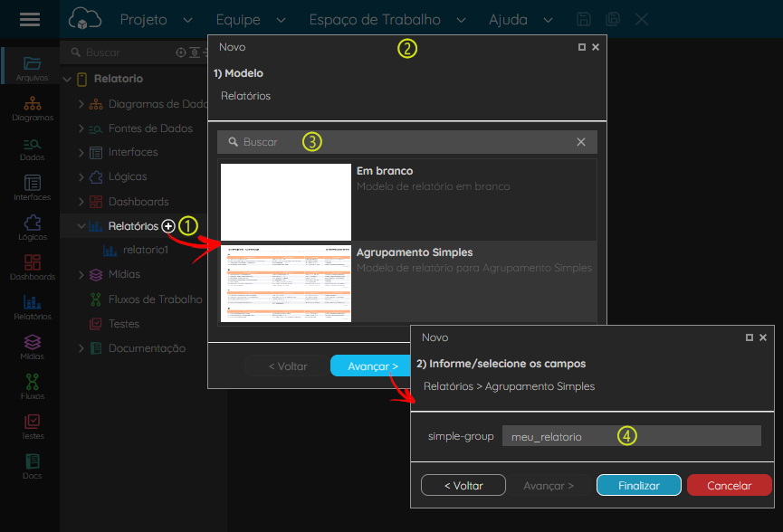Click the Buscar field in Modelo dialog

407,142
